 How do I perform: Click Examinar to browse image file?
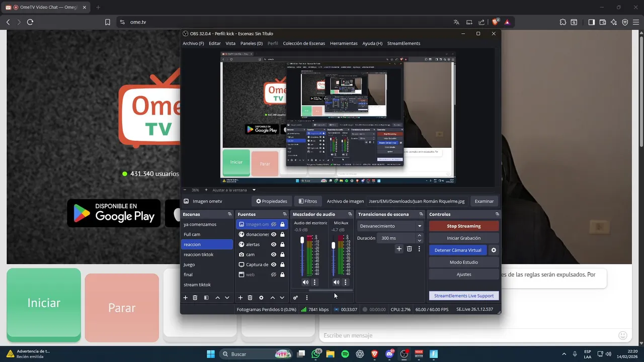point(484,201)
